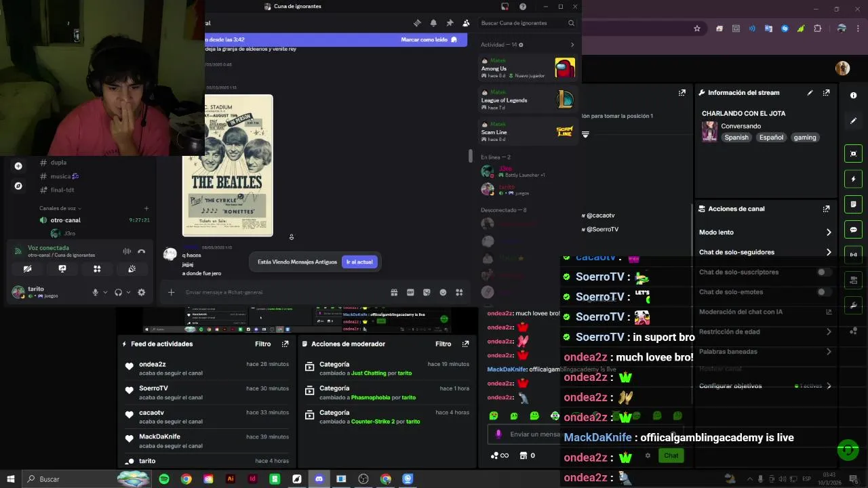Start screen share in Discord voice panel
The height and width of the screenshot is (488, 868).
coord(62,269)
